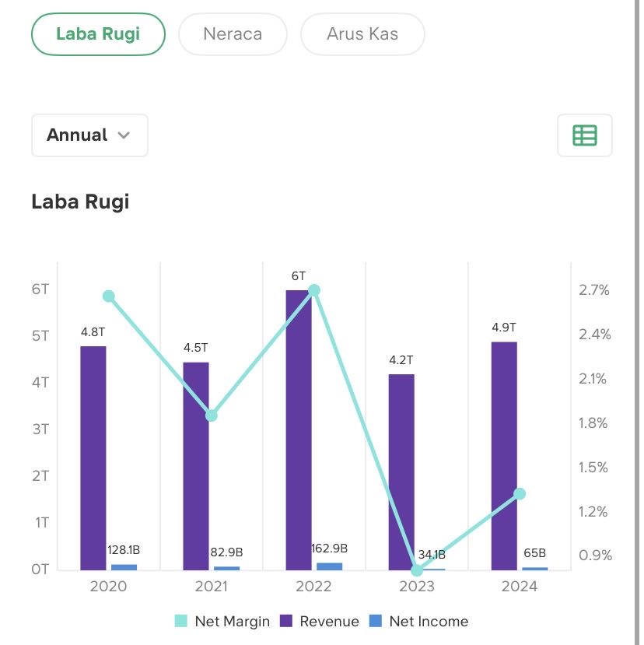The width and height of the screenshot is (644, 645).
Task: Click the 2022 revenue bar
Action: pos(299,429)
